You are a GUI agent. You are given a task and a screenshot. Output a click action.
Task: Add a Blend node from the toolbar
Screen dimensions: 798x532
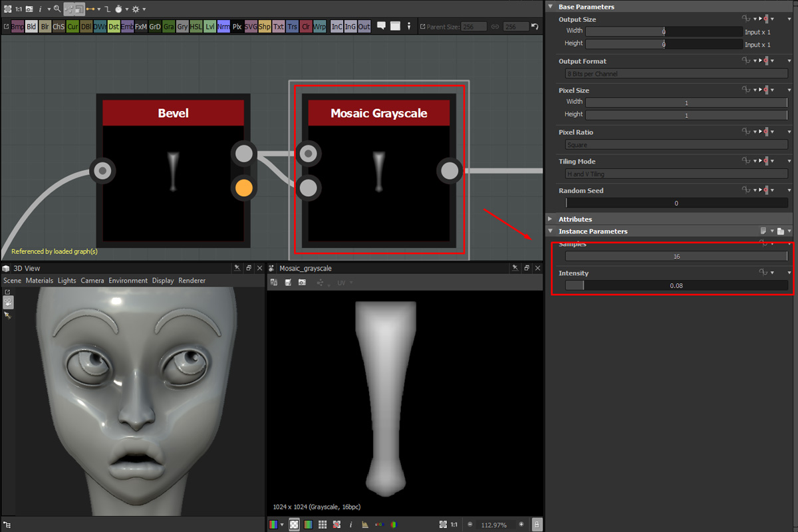pos(31,27)
